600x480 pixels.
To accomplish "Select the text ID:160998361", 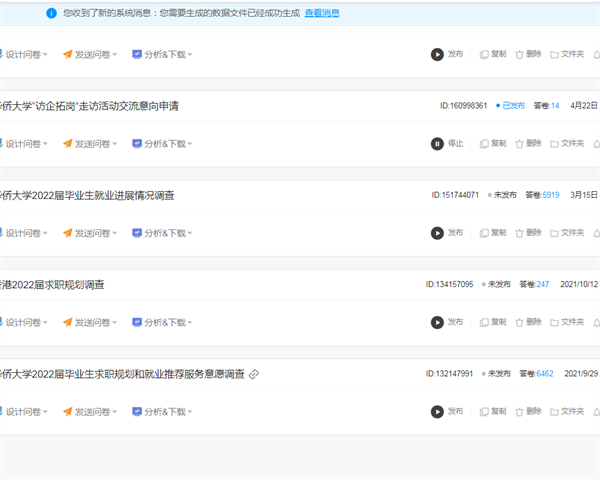I will 463,106.
